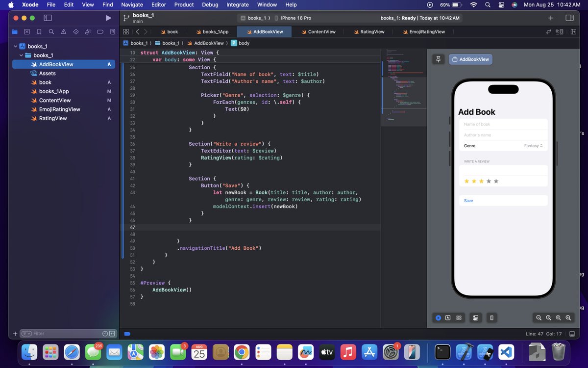This screenshot has height=368, width=588.
Task: Open the plus menu in navigator footer
Action: [x=15, y=334]
